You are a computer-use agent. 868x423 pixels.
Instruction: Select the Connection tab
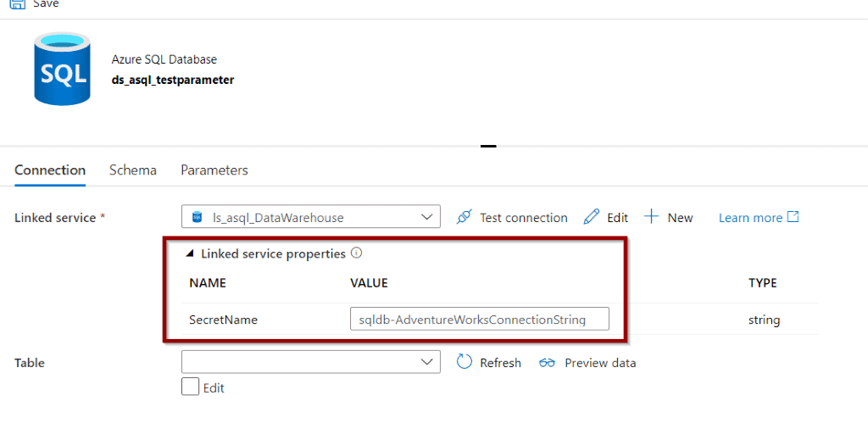click(x=50, y=170)
